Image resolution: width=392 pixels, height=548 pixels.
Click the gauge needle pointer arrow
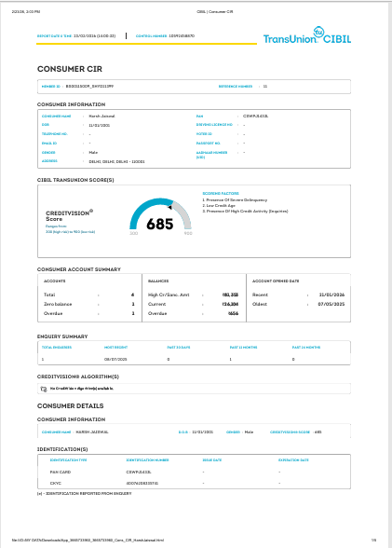point(170,207)
